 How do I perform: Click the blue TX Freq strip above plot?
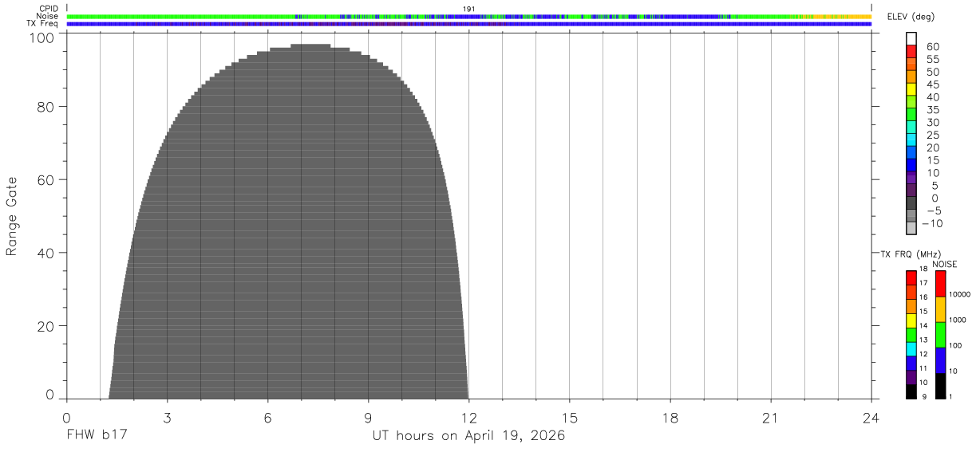469,24
